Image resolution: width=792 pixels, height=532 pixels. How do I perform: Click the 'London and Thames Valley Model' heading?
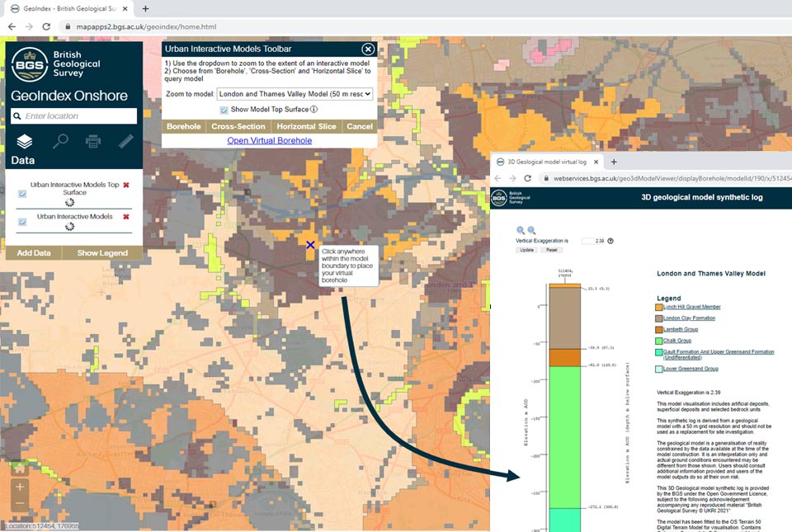[710, 274]
